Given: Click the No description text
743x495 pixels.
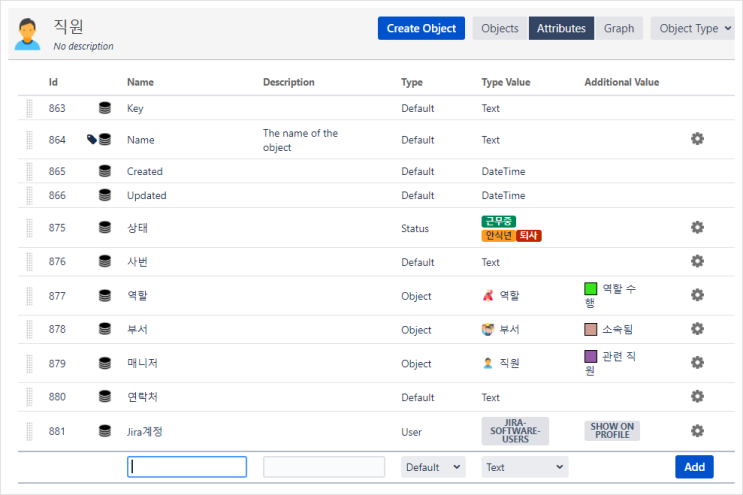Looking at the screenshot, I should click(x=83, y=46).
